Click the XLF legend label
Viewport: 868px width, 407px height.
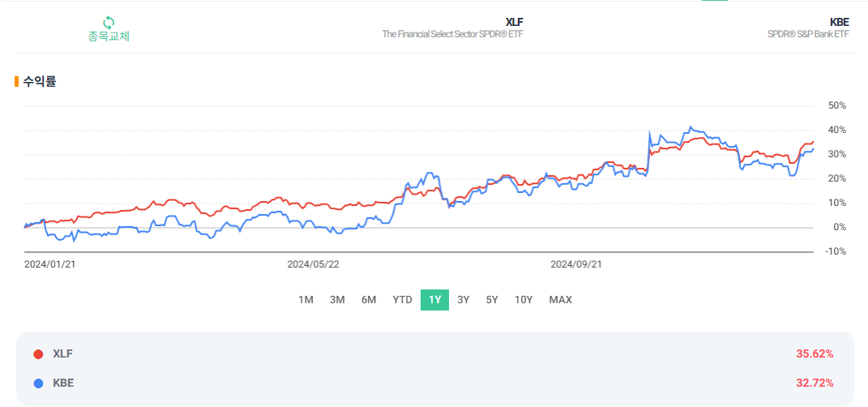coord(62,354)
